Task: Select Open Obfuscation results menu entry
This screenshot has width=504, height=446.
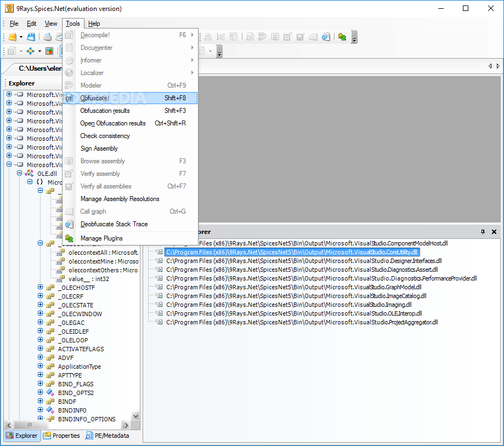Action: pyautogui.click(x=130, y=123)
